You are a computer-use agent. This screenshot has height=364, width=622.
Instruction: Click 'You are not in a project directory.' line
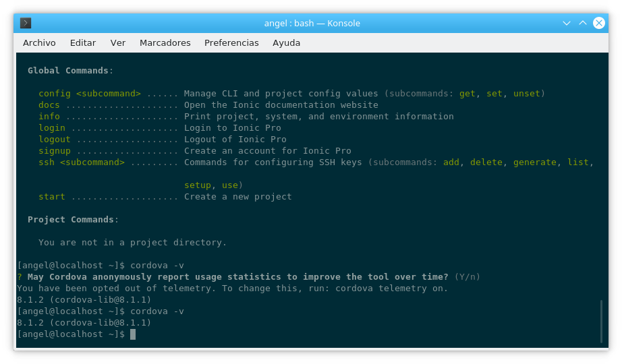[x=132, y=243]
